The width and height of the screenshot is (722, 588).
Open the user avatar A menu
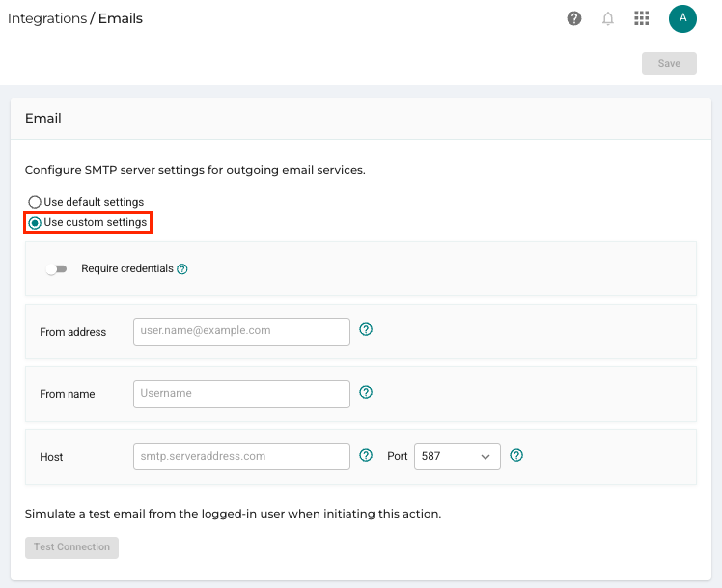coord(682,18)
